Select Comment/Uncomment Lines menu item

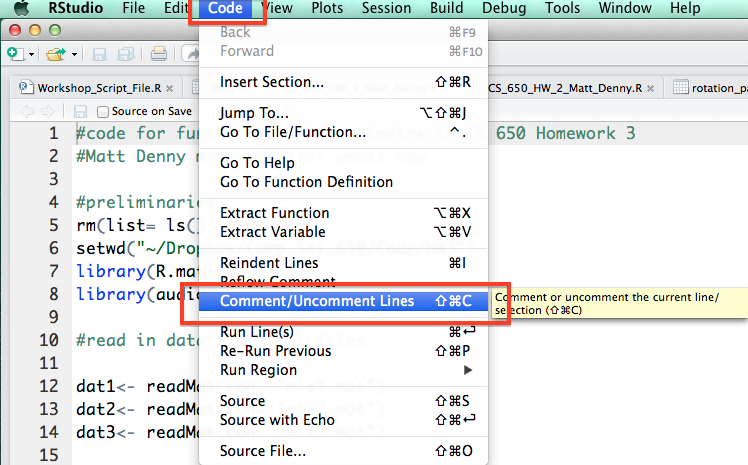coord(343,301)
